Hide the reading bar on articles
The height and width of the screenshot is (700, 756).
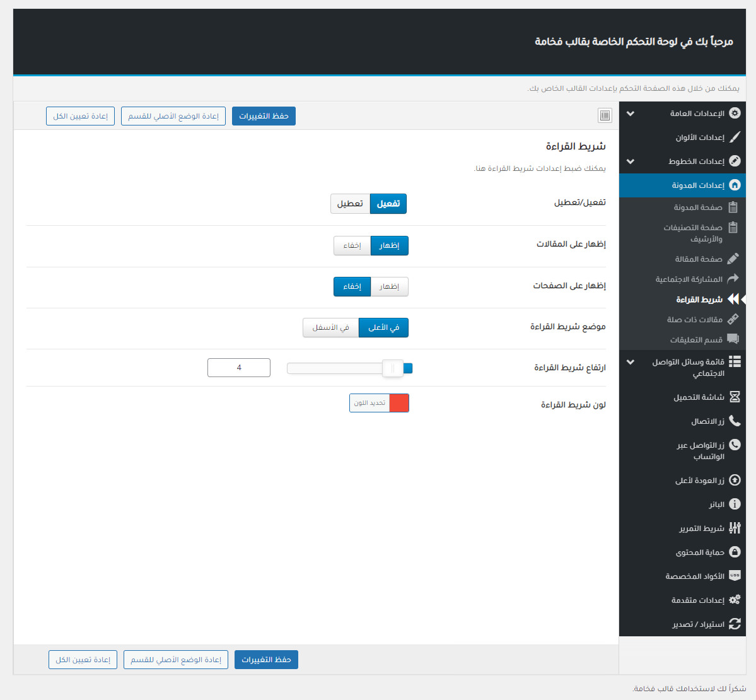pyautogui.click(x=352, y=245)
